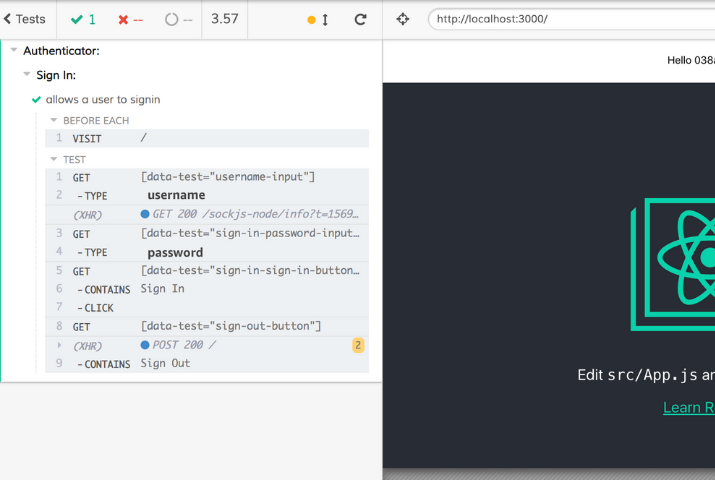Select the 'allows a user to signin' test
The image size is (715, 480).
click(x=103, y=99)
